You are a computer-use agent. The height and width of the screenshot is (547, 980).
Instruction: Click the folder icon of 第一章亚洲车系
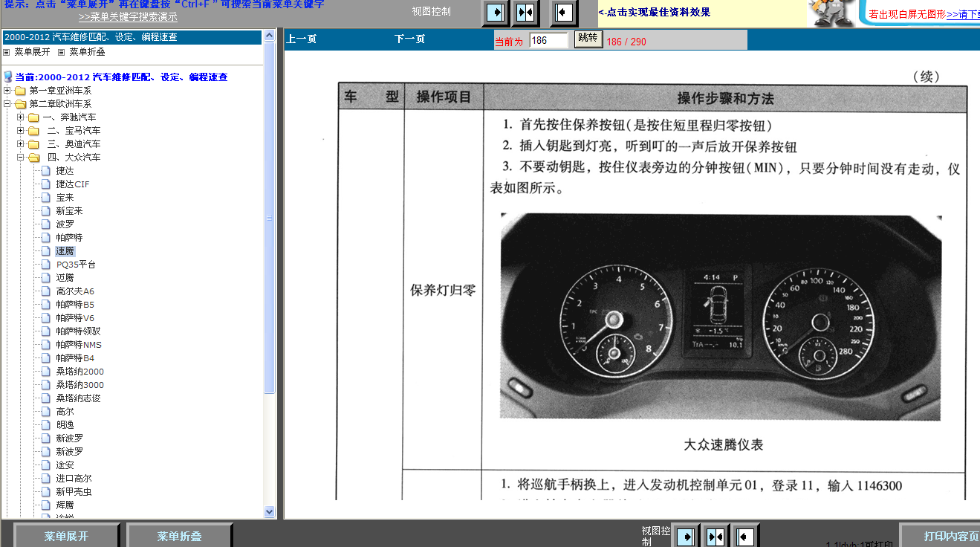[x=20, y=91]
